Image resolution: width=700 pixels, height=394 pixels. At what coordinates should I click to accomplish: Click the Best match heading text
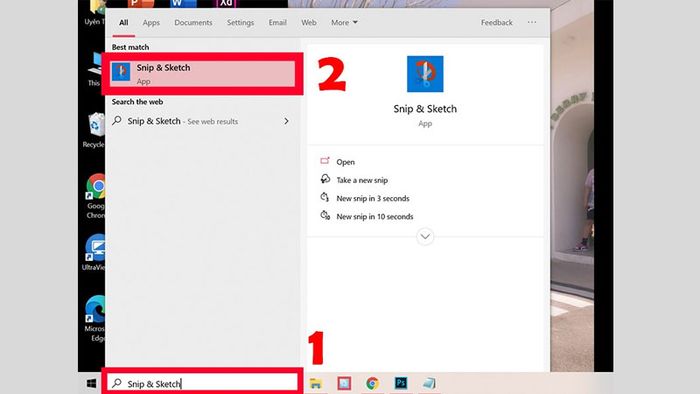pos(130,47)
